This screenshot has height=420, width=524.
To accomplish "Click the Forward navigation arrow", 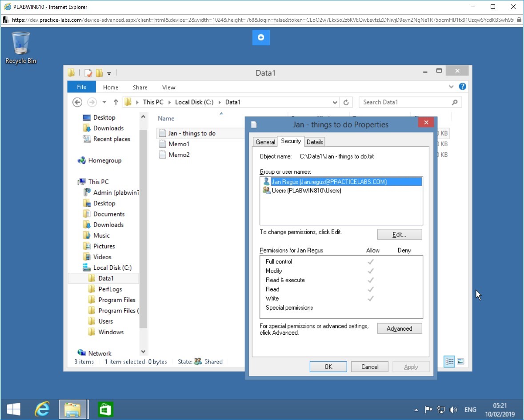I will pos(92,102).
